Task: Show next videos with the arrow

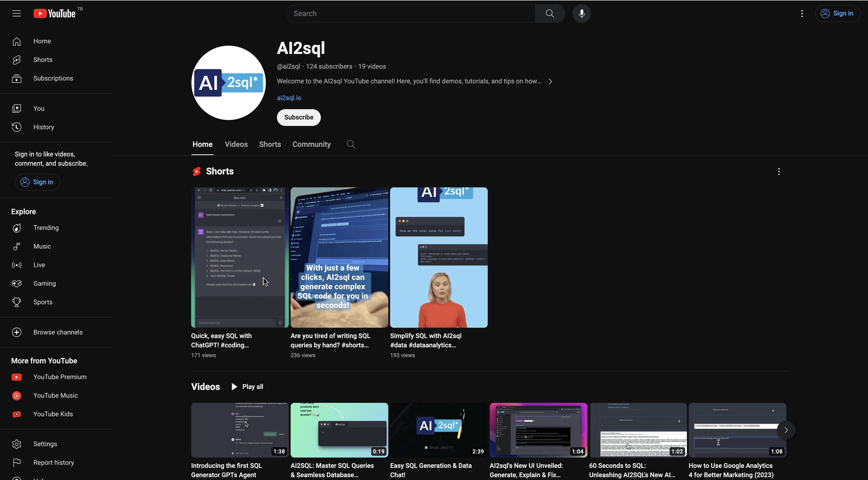Action: pyautogui.click(x=786, y=430)
